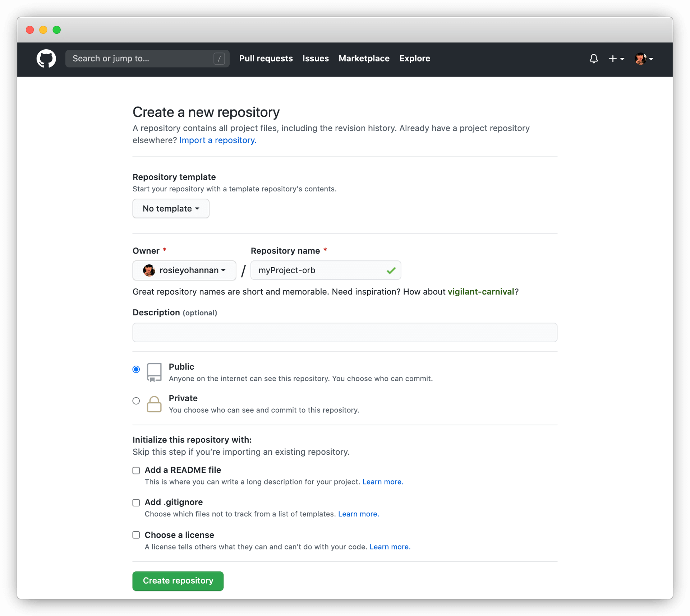Click the search bar slash shortcut icon
The height and width of the screenshot is (616, 690).
point(220,58)
